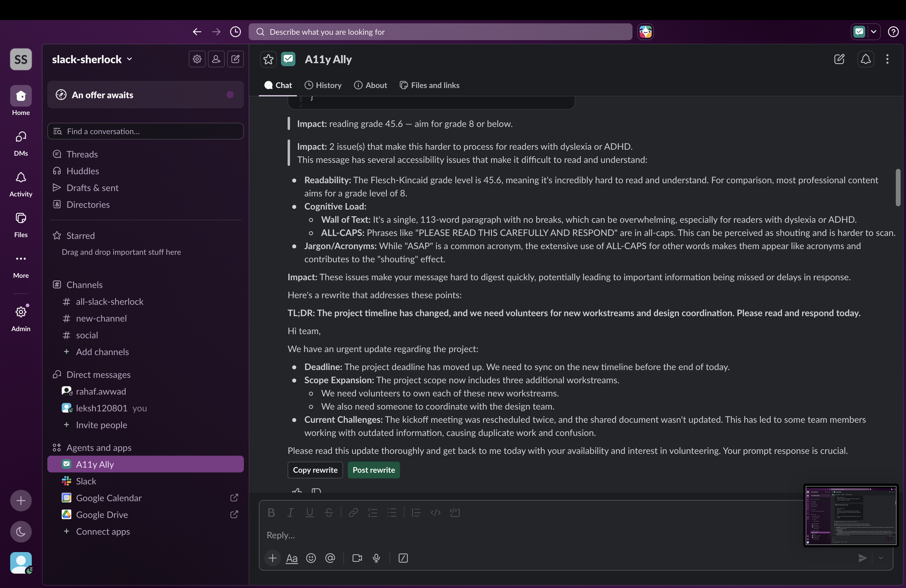906x588 pixels.
Task: Apply inline code formatting
Action: 436,513
